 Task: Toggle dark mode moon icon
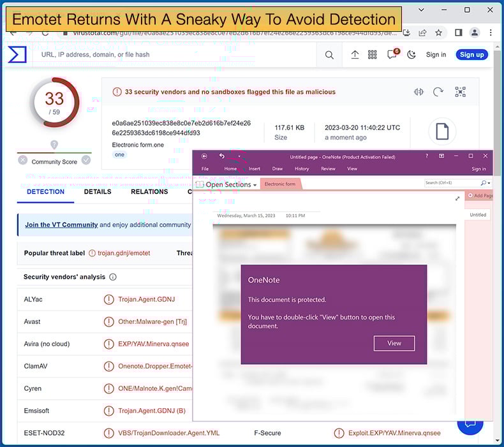coord(411,55)
